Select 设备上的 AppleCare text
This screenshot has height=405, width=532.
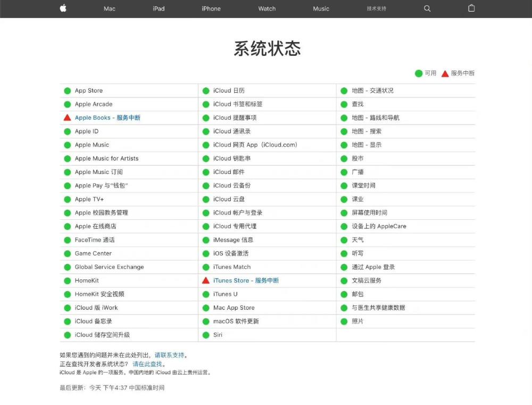(x=379, y=226)
